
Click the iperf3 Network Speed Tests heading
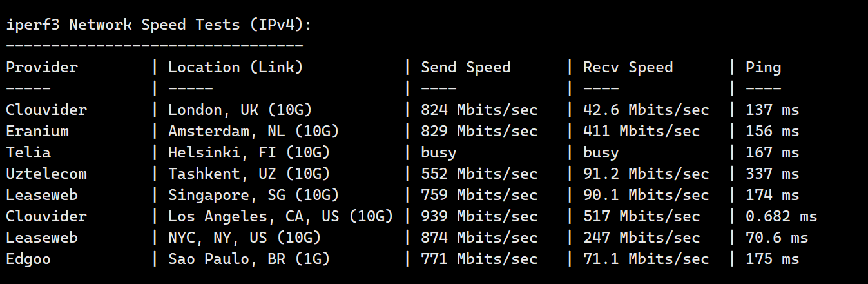[159, 25]
